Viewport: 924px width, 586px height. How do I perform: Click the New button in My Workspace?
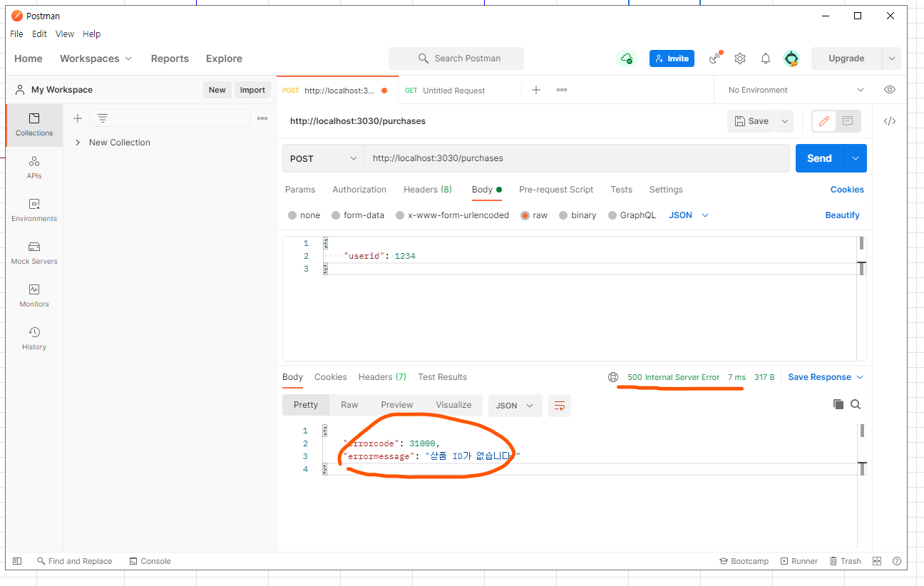click(x=217, y=90)
